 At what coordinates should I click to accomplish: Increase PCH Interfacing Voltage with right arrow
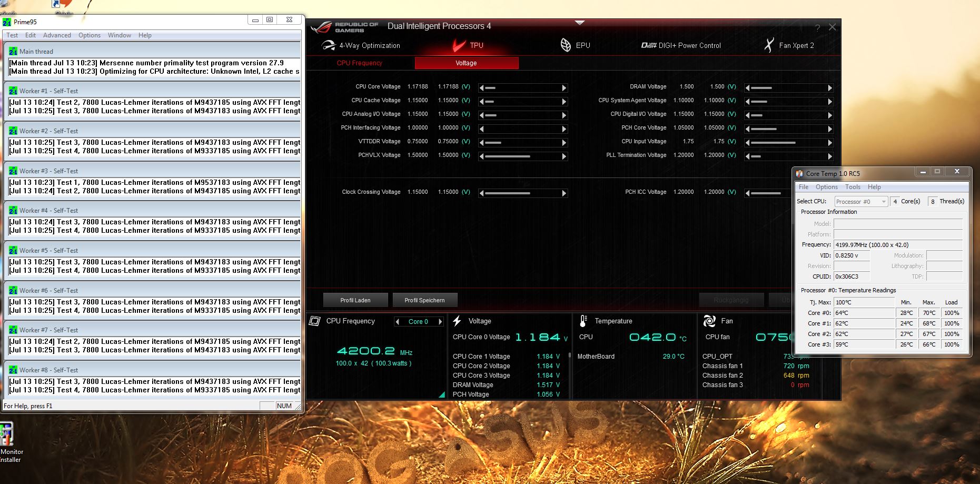564,129
